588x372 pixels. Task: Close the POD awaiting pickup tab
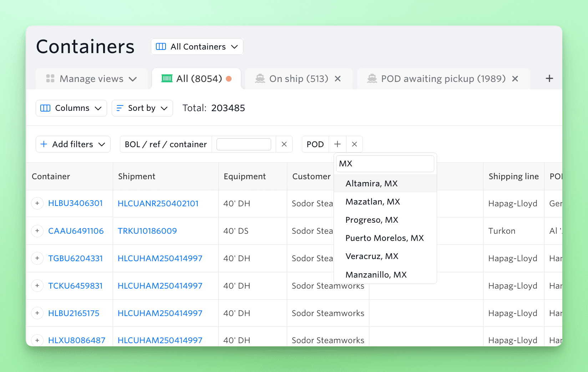coord(515,79)
